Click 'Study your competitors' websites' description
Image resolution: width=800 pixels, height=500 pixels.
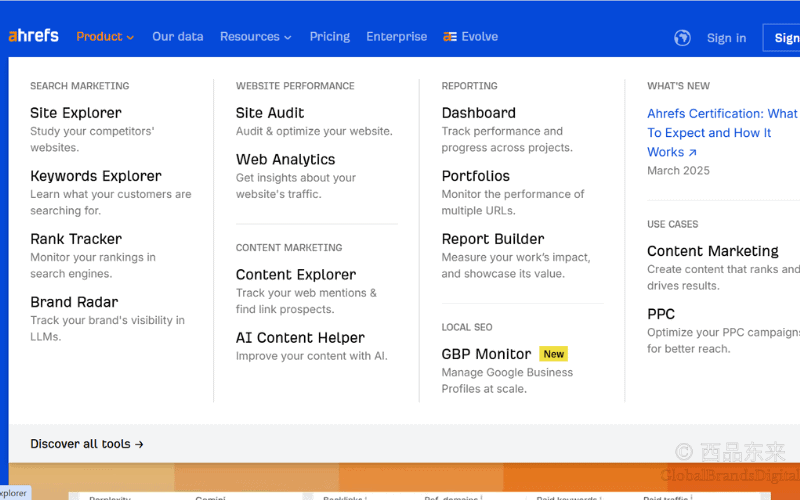92,139
